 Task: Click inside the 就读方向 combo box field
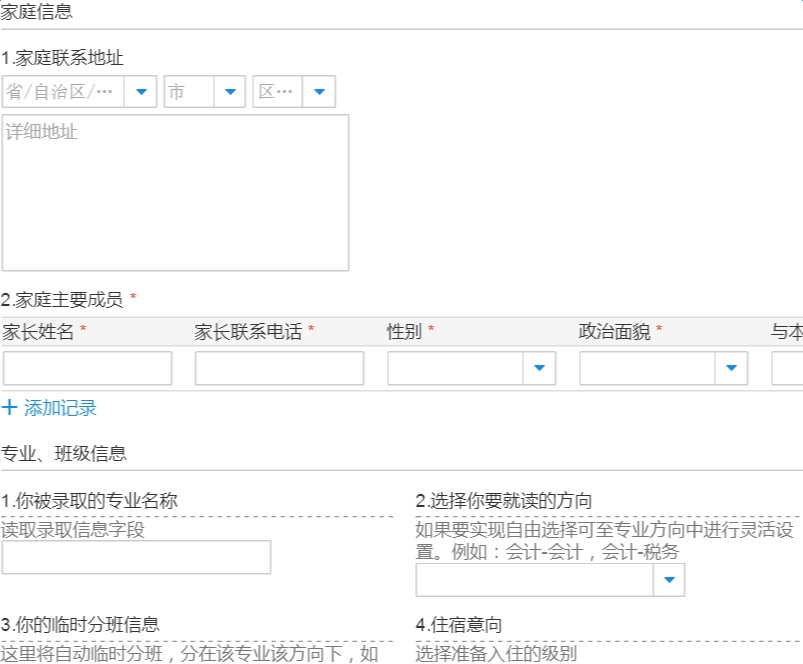point(534,580)
